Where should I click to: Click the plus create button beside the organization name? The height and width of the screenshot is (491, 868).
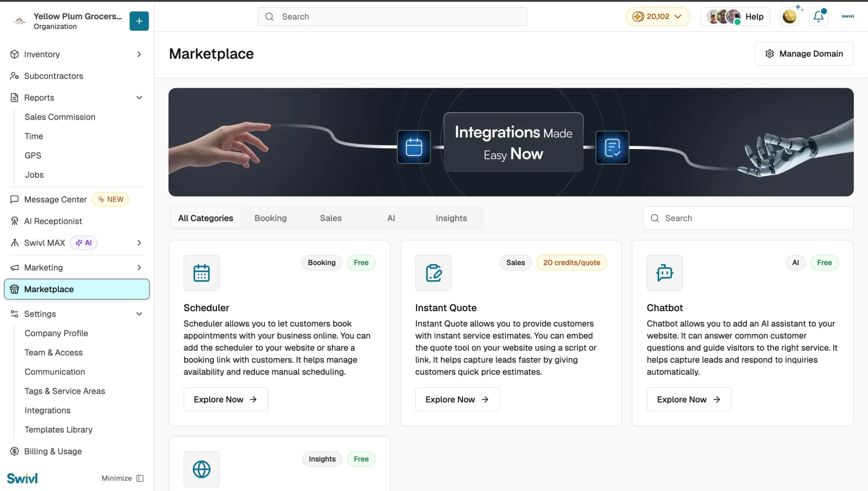point(139,21)
